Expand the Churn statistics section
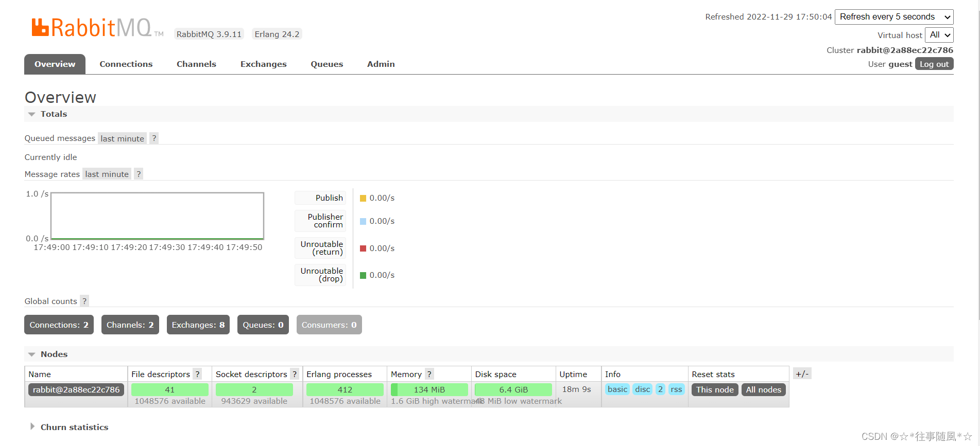980x446 pixels. 69,427
